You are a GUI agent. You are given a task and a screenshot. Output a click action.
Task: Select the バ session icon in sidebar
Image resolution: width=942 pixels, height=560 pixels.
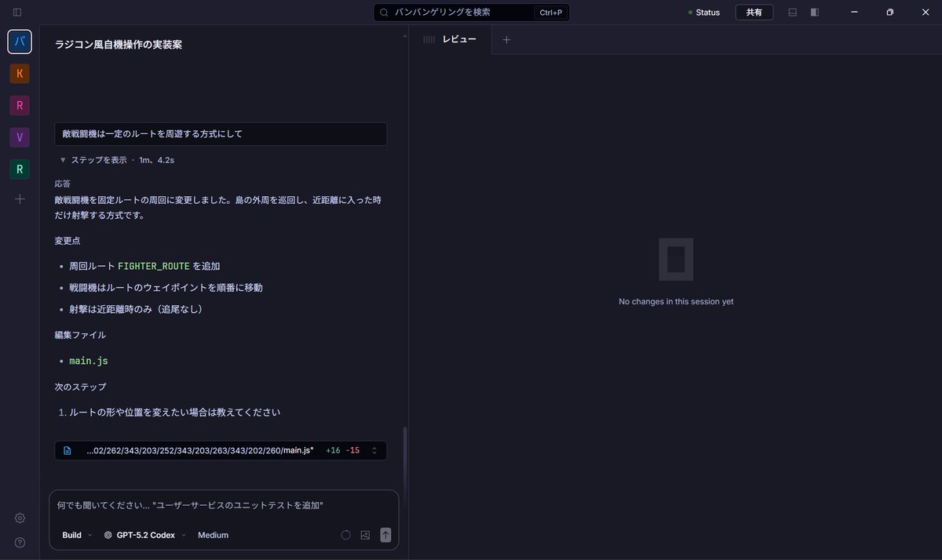point(19,42)
